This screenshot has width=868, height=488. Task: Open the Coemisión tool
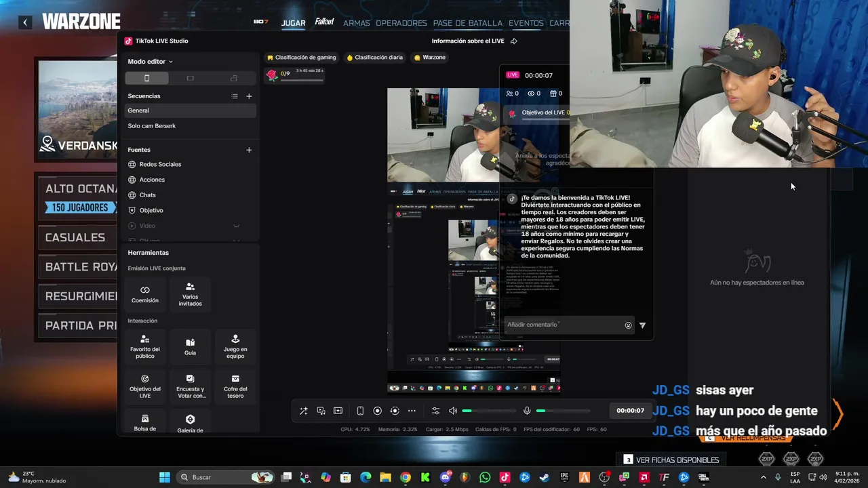145,294
